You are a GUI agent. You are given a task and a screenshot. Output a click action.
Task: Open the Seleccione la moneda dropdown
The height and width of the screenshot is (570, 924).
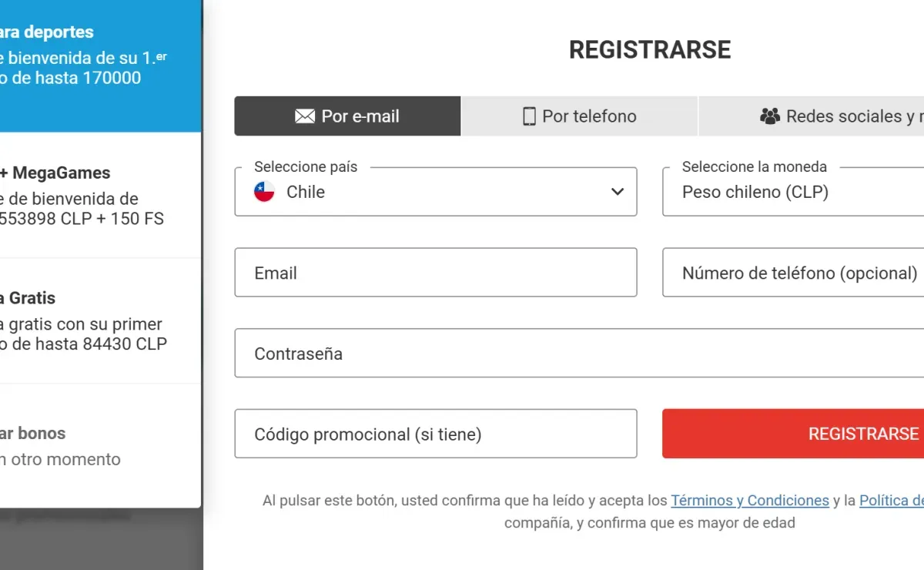[x=793, y=192]
